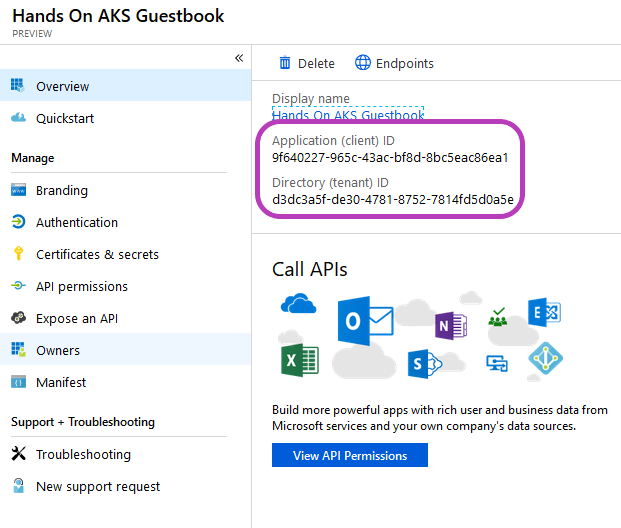Click the Expose an API icon

coord(18,318)
